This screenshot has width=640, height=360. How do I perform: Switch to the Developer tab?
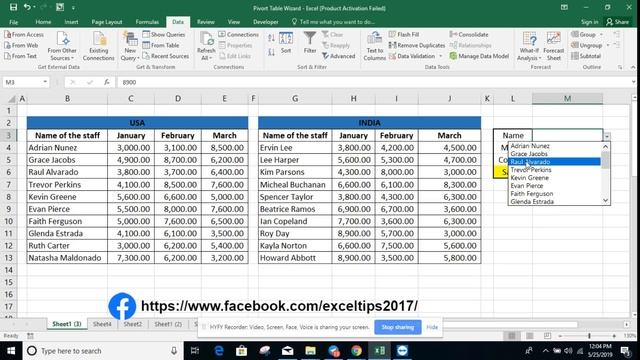coord(266,22)
